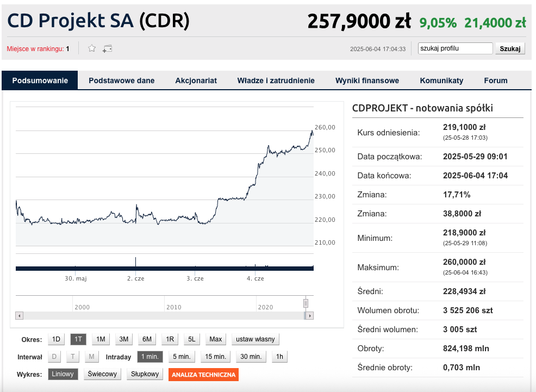Click the 4. cze date label

point(255,278)
